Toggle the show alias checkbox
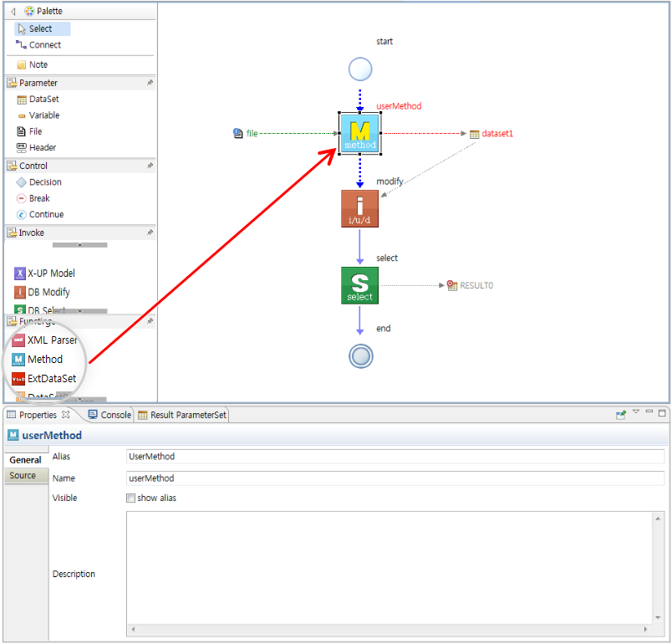 [130, 498]
